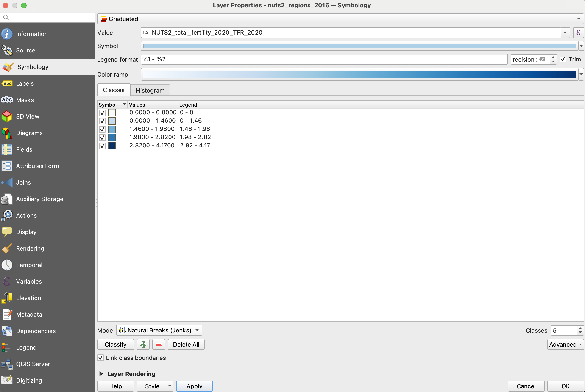Image resolution: width=585 pixels, height=392 pixels.
Task: Switch to the Histogram tab
Action: coord(150,91)
